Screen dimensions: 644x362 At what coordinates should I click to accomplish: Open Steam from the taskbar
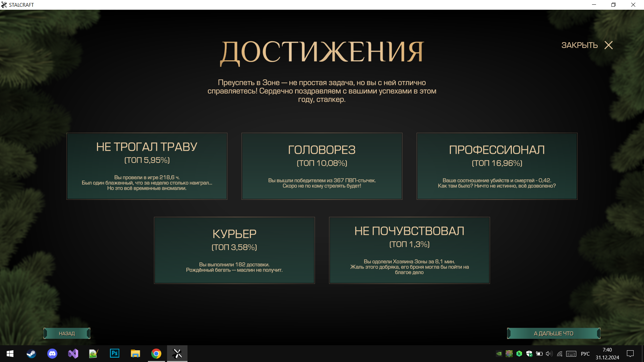click(31, 354)
